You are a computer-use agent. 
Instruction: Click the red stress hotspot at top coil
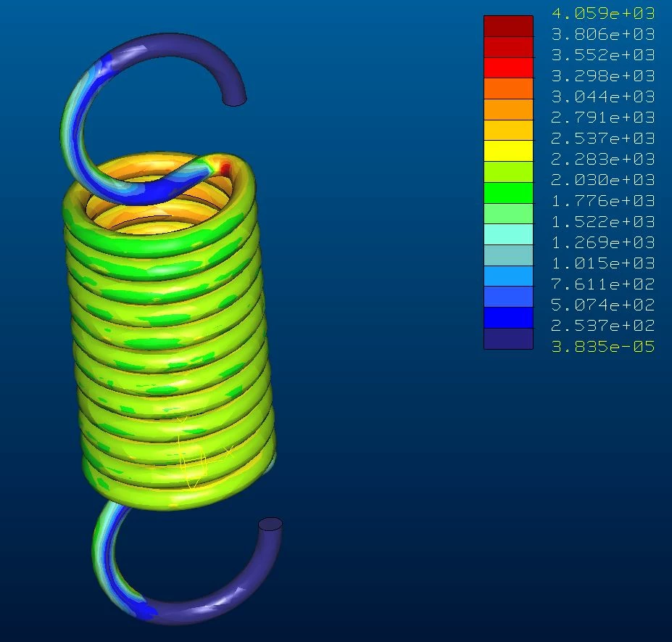pyautogui.click(x=225, y=168)
